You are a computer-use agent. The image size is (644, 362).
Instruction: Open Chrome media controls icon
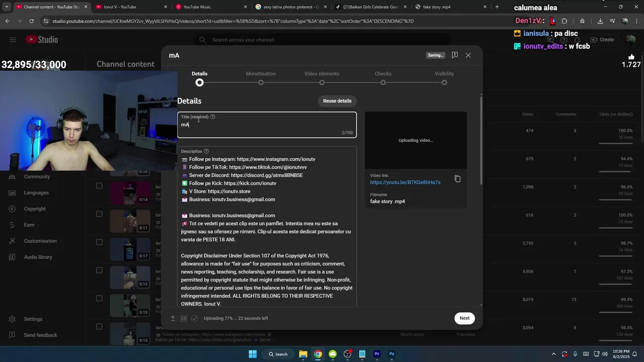pyautogui.click(x=612, y=21)
